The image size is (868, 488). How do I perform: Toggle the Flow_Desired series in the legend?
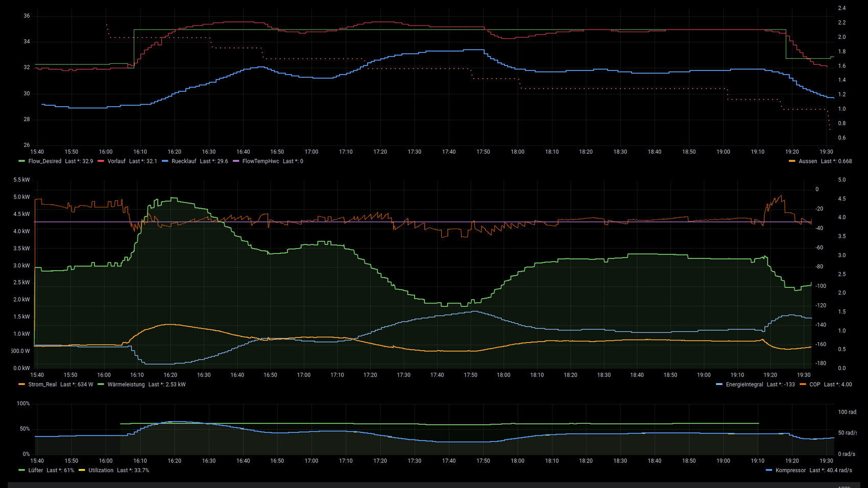[x=45, y=161]
